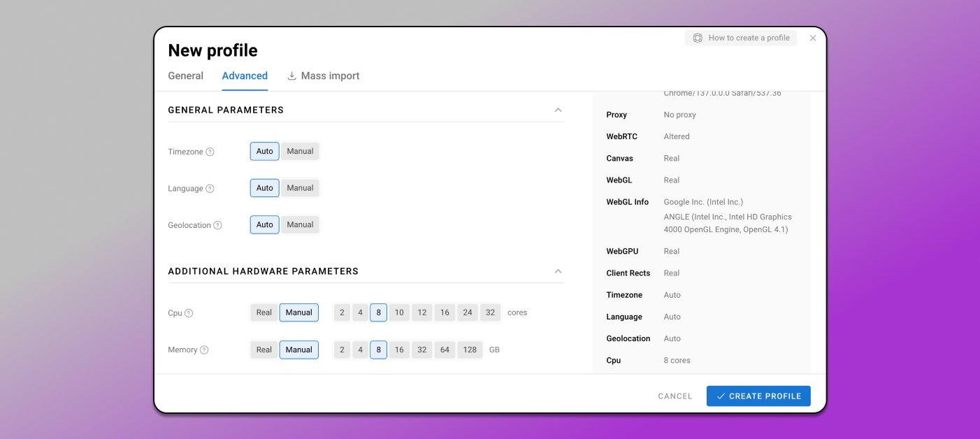Select 2 CPU cores
The image size is (980, 439).
tap(342, 312)
